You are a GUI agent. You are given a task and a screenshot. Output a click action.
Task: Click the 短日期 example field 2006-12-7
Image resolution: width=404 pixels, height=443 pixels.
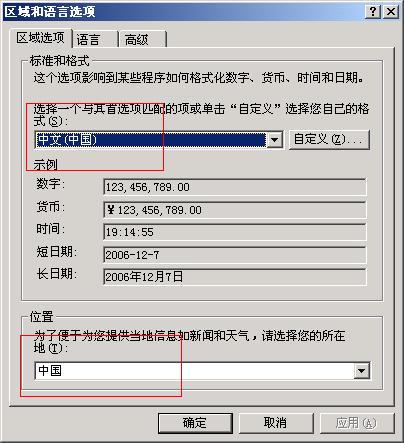[235, 255]
